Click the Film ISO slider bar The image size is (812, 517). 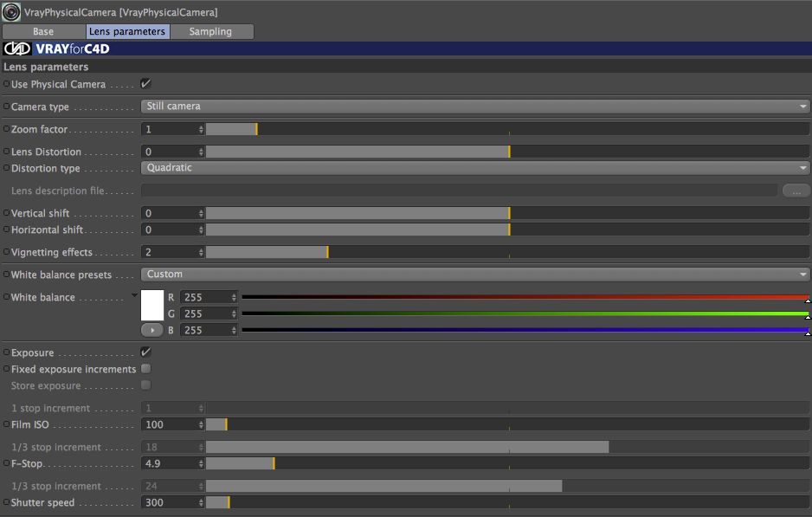coord(507,425)
